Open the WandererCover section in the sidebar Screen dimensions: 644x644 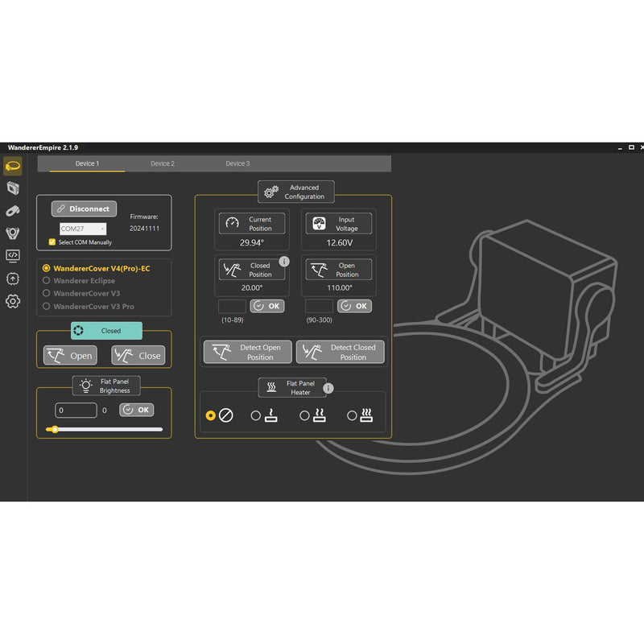(x=13, y=167)
